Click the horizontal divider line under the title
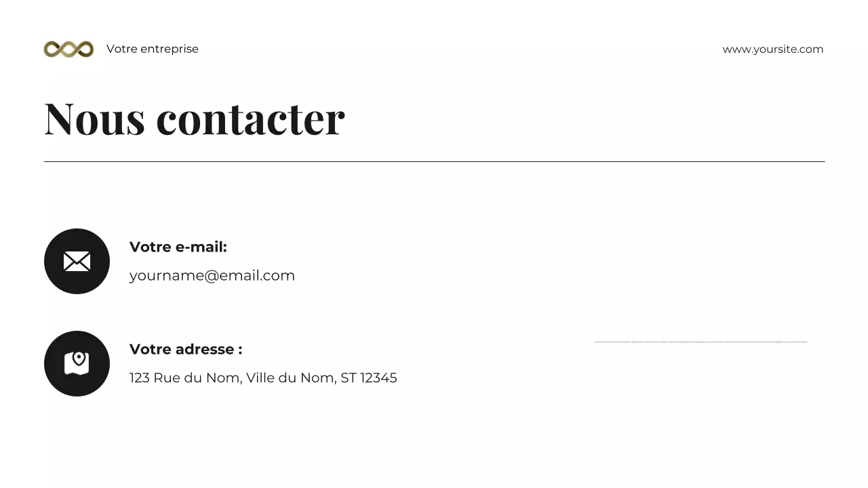 click(434, 161)
